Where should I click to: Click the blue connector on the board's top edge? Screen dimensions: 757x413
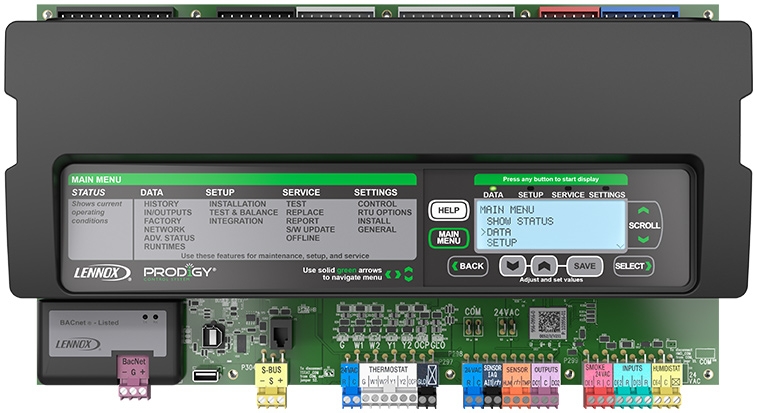click(640, 13)
